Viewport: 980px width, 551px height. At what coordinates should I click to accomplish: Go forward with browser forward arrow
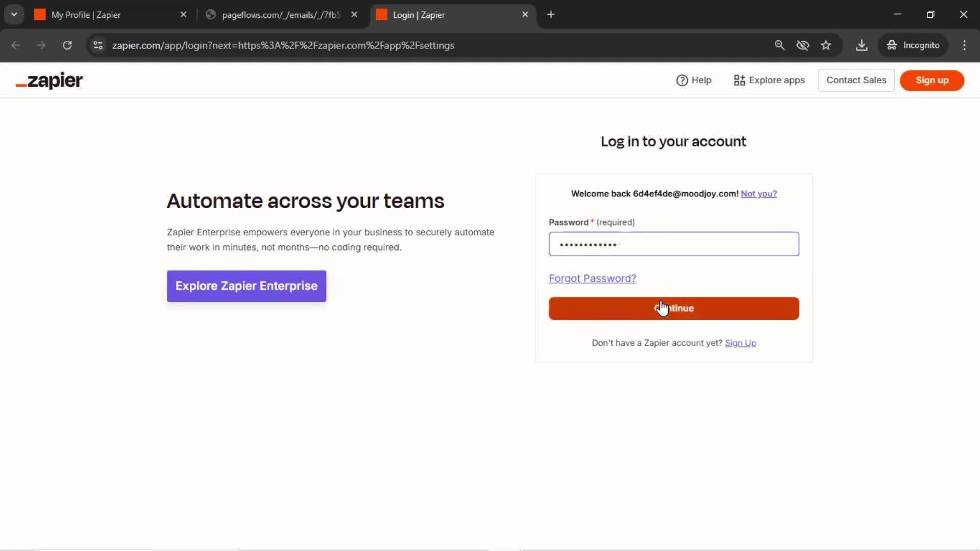41,45
